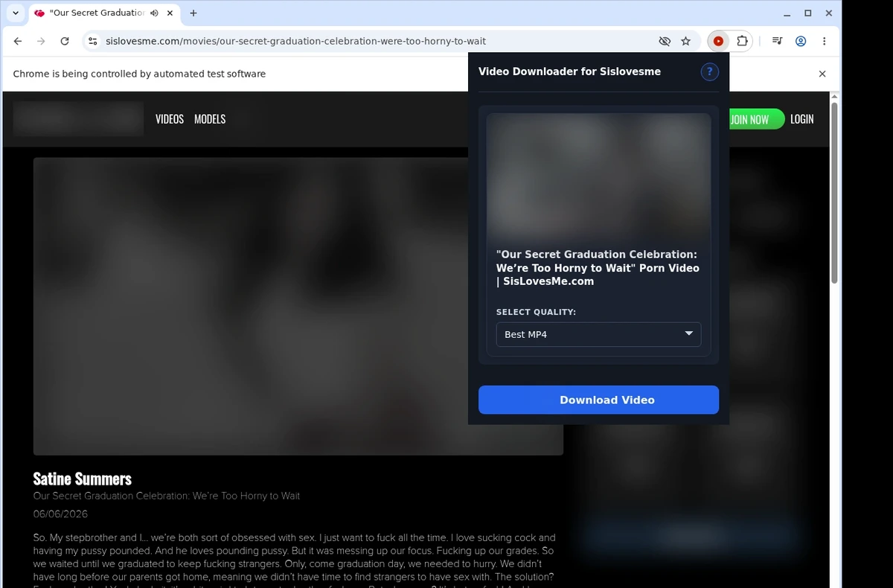893x588 pixels.
Task: Mute the tab using its speaker icon
Action: pos(154,13)
